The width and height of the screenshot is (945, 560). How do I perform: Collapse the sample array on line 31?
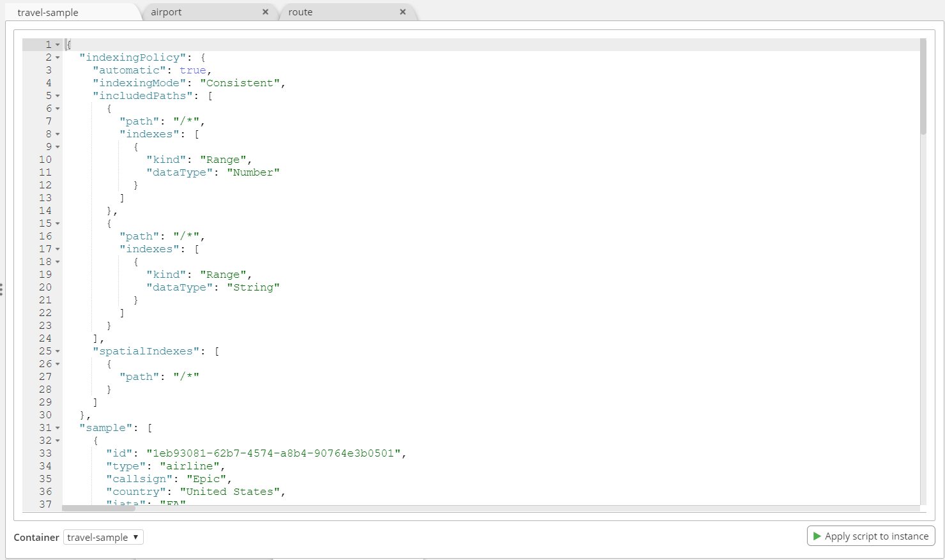[x=59, y=428]
